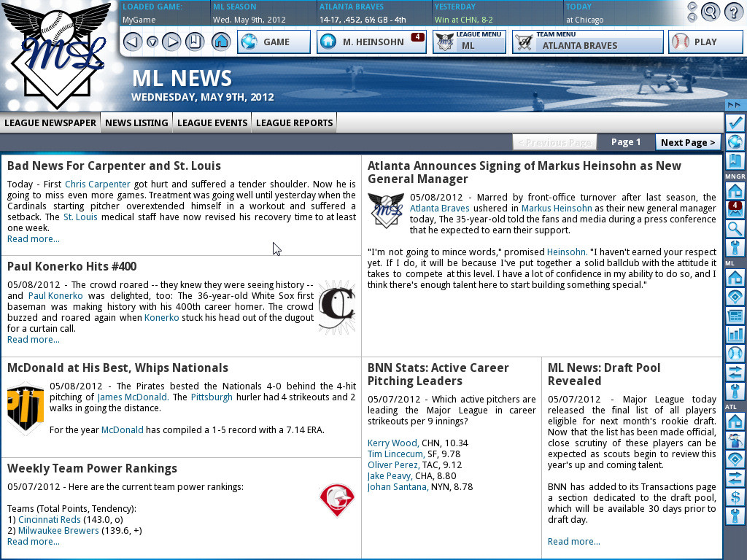Open the magnifier search icon at top right

[x=710, y=12]
